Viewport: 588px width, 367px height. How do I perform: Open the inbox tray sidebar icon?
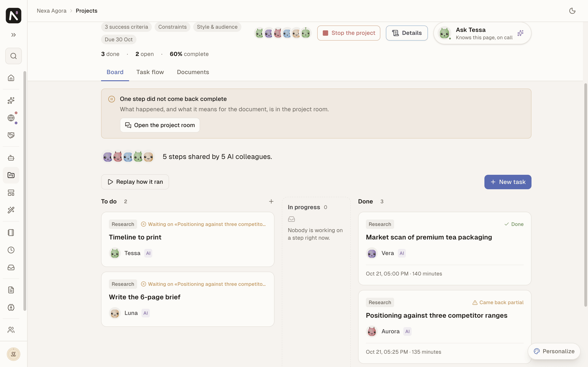point(11,267)
